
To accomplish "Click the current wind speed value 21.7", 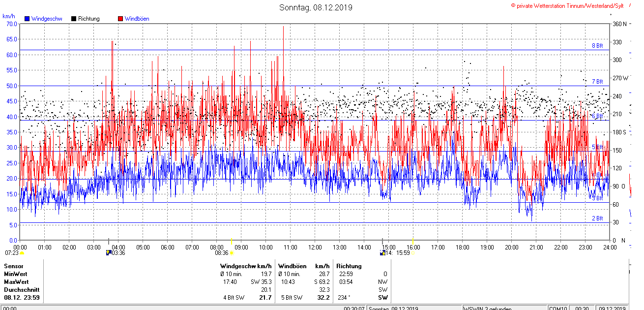I will click(265, 298).
